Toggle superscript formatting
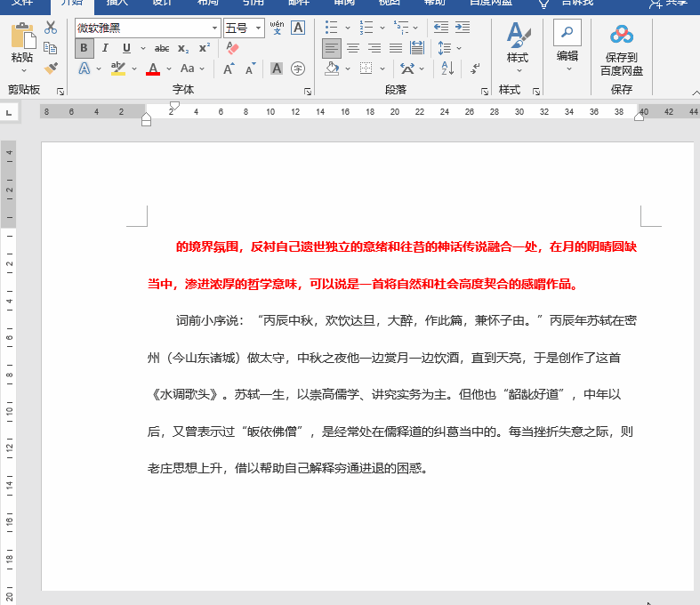The image size is (700, 605). coord(205,48)
